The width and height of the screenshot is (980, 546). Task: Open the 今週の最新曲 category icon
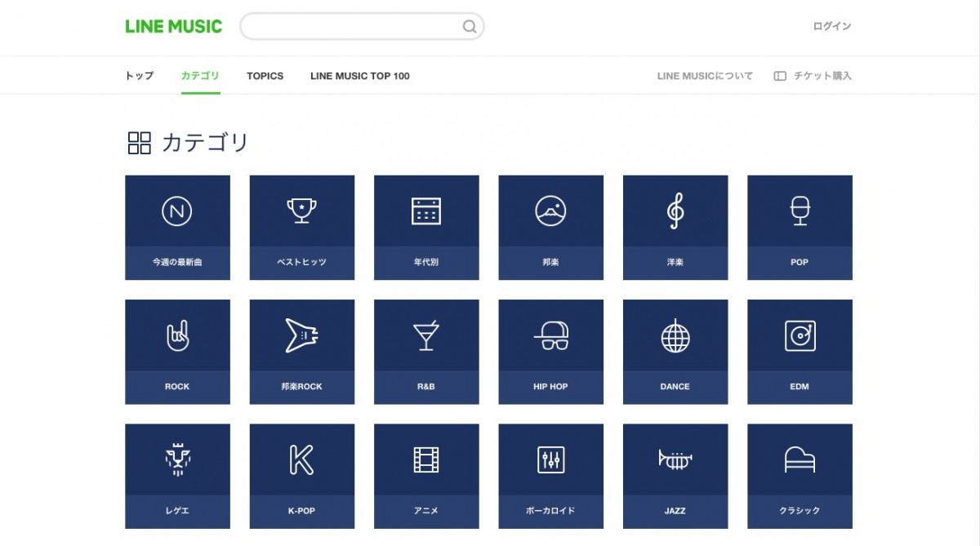click(x=177, y=211)
